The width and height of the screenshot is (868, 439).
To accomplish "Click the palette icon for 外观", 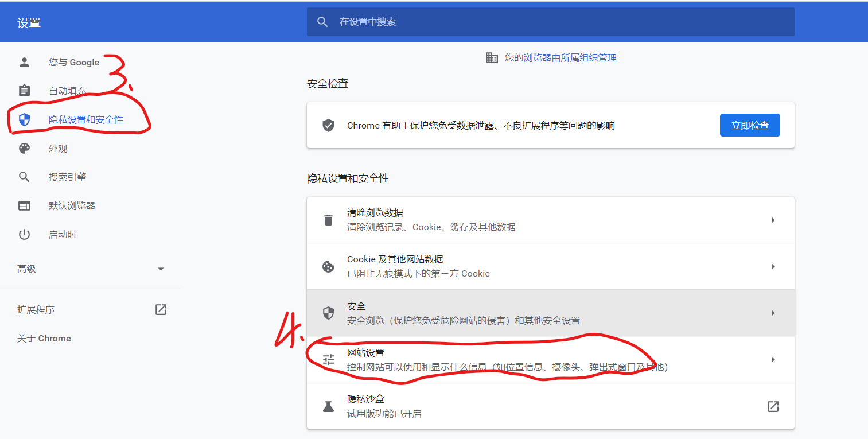I will click(x=24, y=148).
